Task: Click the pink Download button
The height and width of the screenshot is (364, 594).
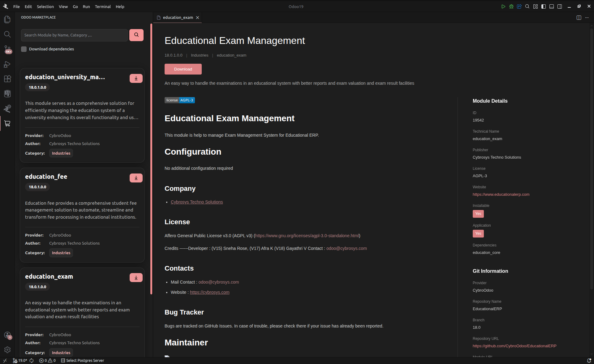Action: point(183,69)
